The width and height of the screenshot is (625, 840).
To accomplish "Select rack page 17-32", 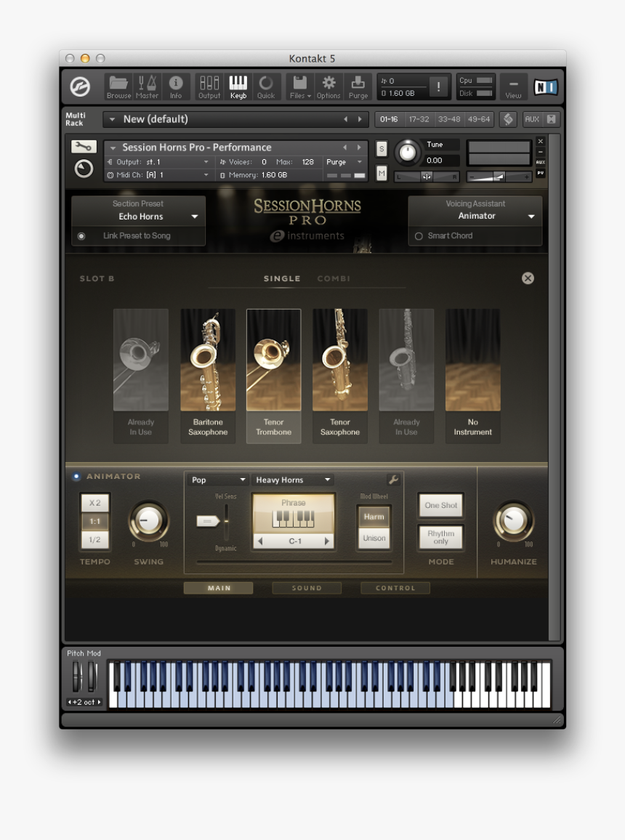I will 419,119.
